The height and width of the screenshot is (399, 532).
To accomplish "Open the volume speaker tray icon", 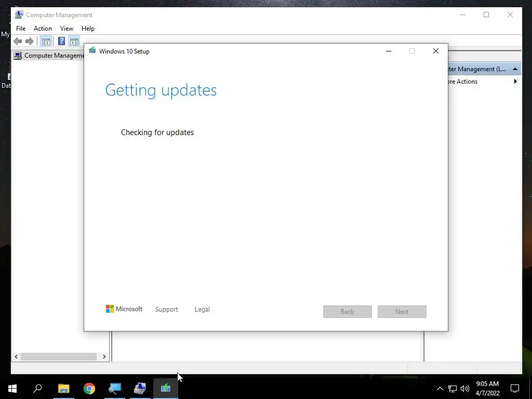I will click(x=465, y=389).
